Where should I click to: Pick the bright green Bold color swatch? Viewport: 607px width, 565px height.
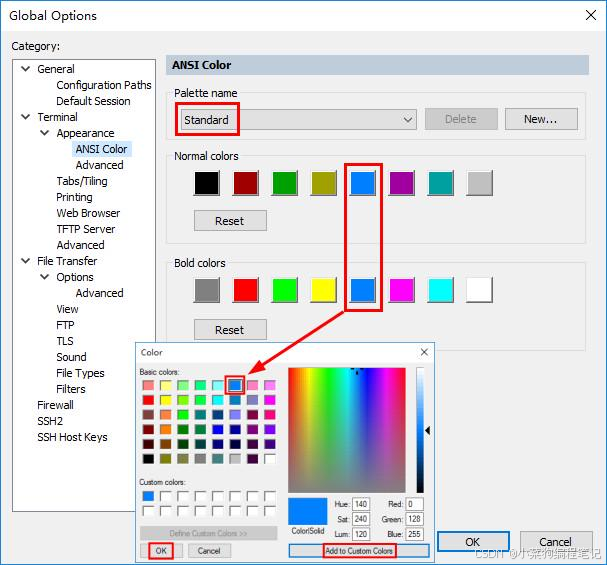coord(285,290)
